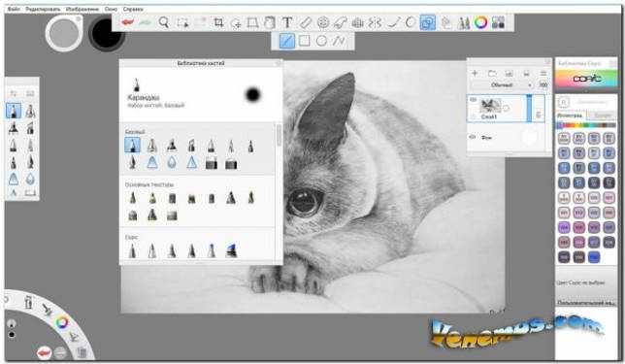Choose the Line draw style
The width and height of the screenshot is (625, 364).
tap(287, 41)
